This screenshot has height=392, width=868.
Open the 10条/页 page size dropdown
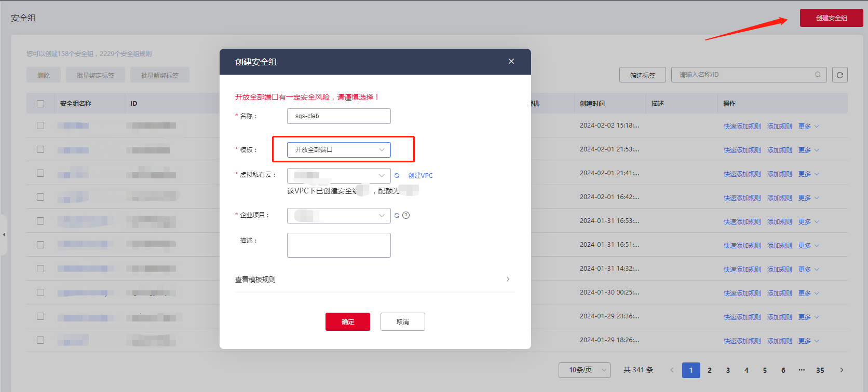585,370
